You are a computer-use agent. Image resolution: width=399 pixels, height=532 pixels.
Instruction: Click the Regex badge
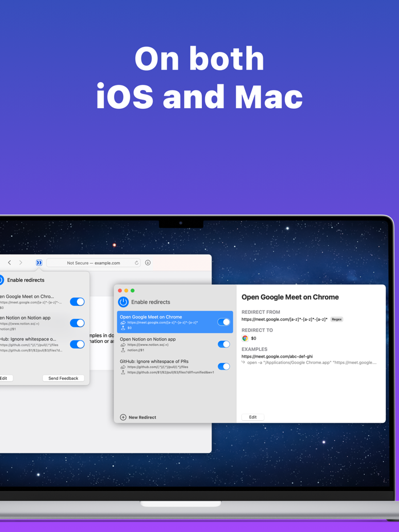[336, 320]
